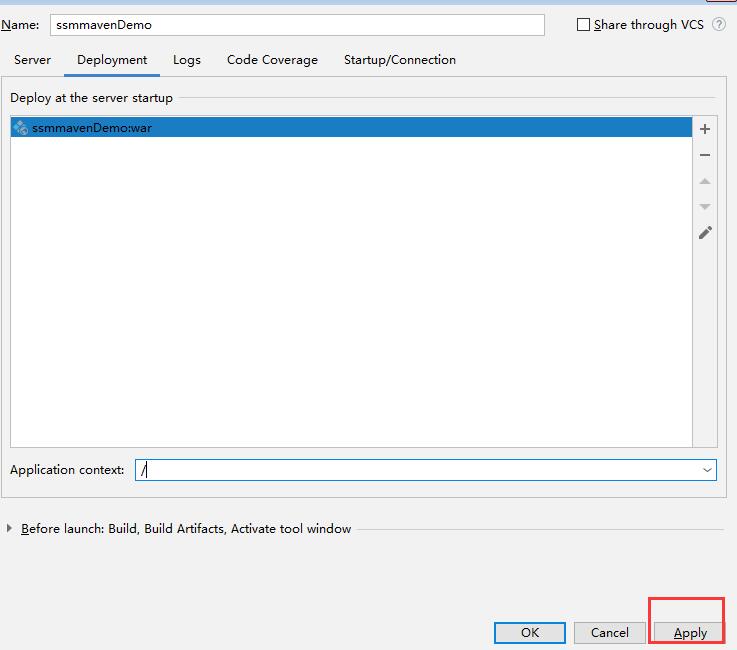Open the Application context dropdown arrow
This screenshot has height=650, width=737.
(707, 470)
